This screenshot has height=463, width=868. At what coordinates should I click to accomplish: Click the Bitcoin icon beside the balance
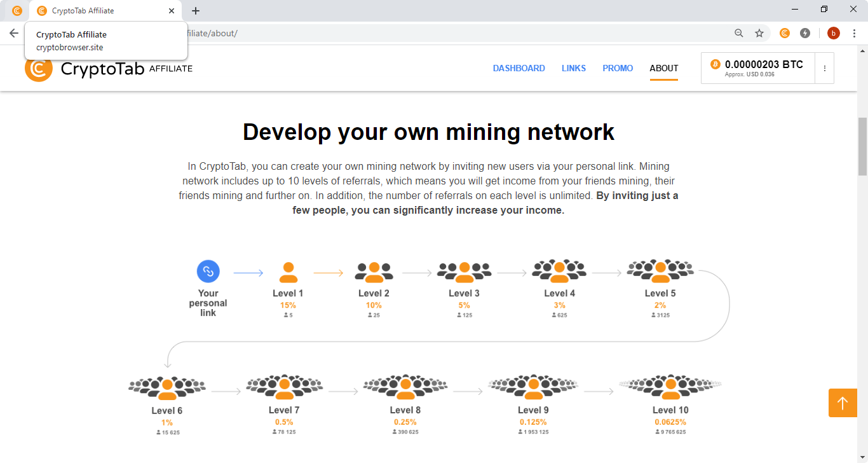click(x=715, y=64)
